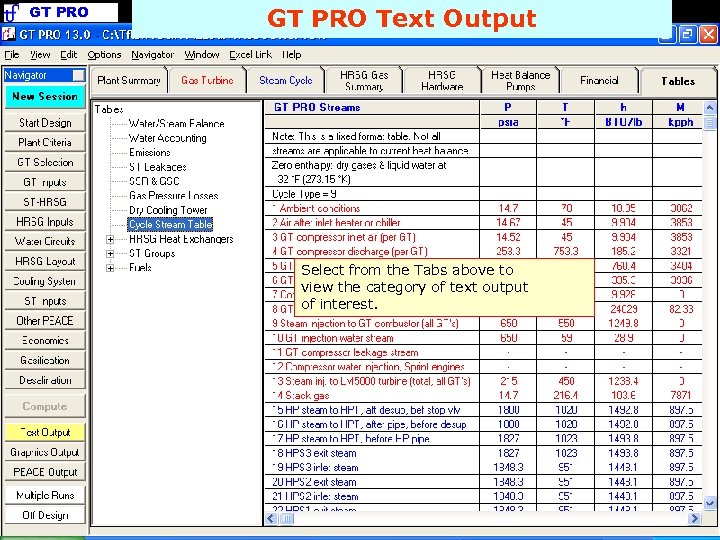Click the horizontal scrollbar left arrow
The image size is (720, 540).
pos(271,518)
